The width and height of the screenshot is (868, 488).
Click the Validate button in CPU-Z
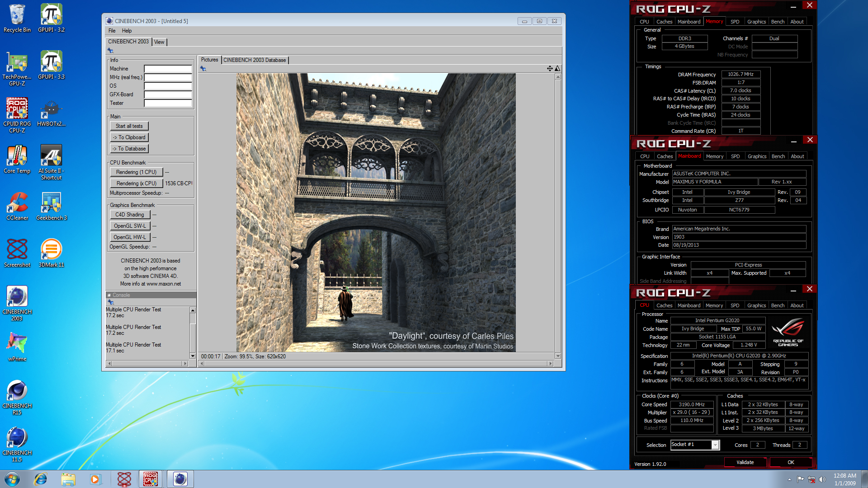pyautogui.click(x=745, y=462)
